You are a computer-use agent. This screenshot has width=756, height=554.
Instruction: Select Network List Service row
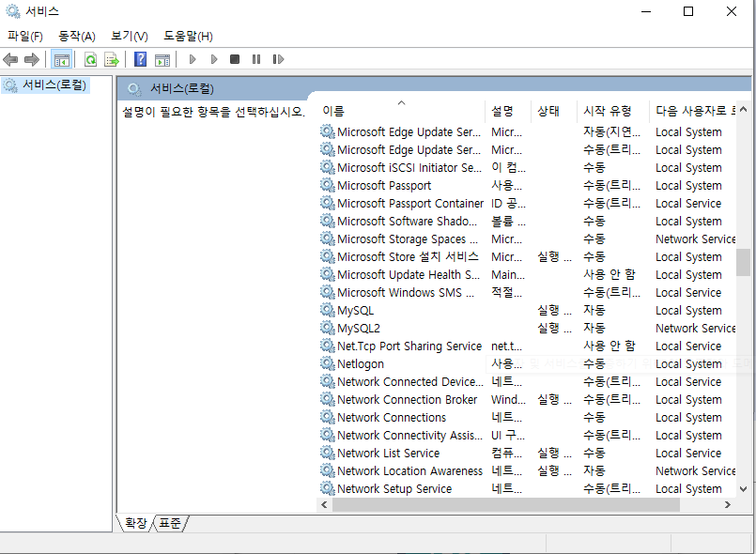[527, 454]
